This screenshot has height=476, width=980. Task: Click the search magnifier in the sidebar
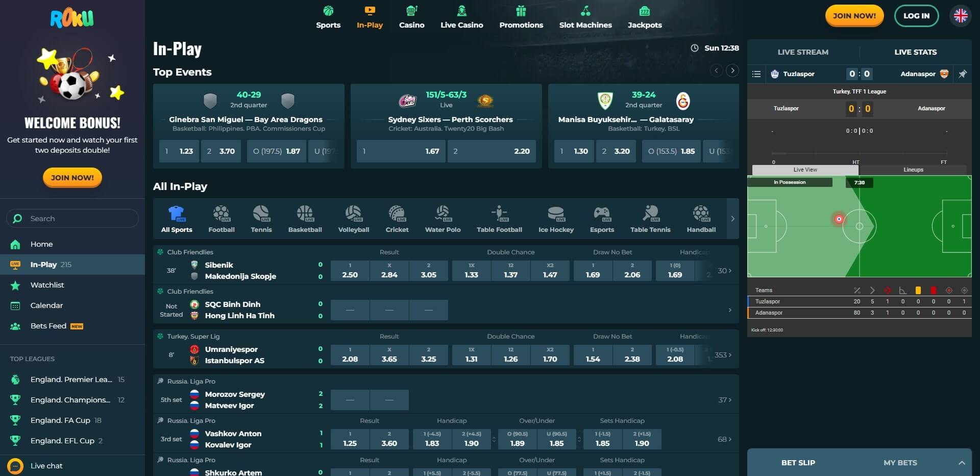tap(18, 218)
